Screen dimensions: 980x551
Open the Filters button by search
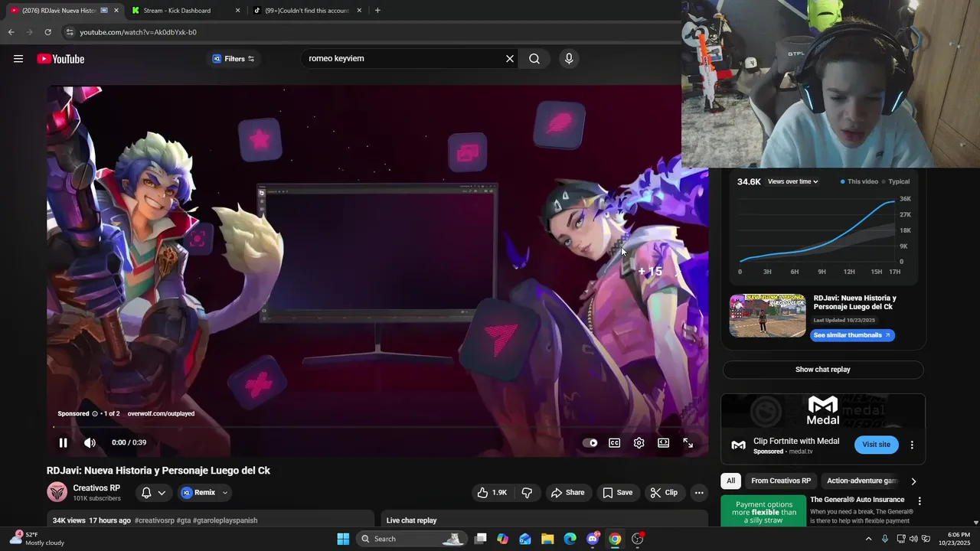point(234,59)
